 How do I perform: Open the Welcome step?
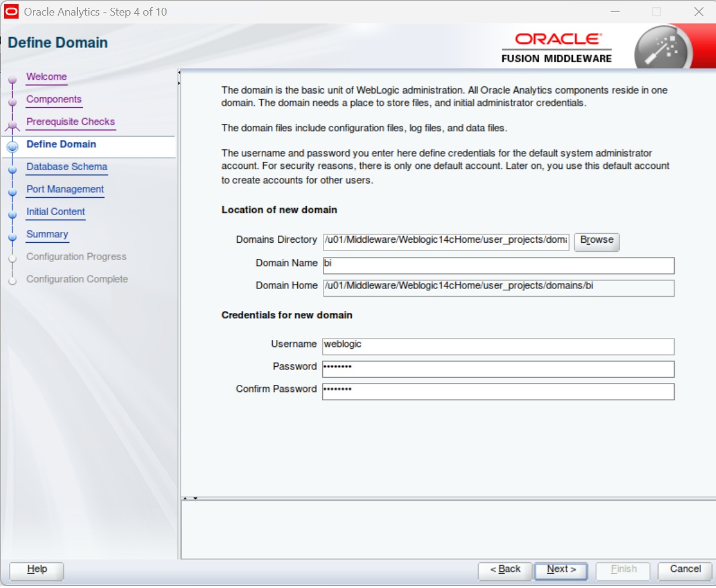tap(47, 77)
